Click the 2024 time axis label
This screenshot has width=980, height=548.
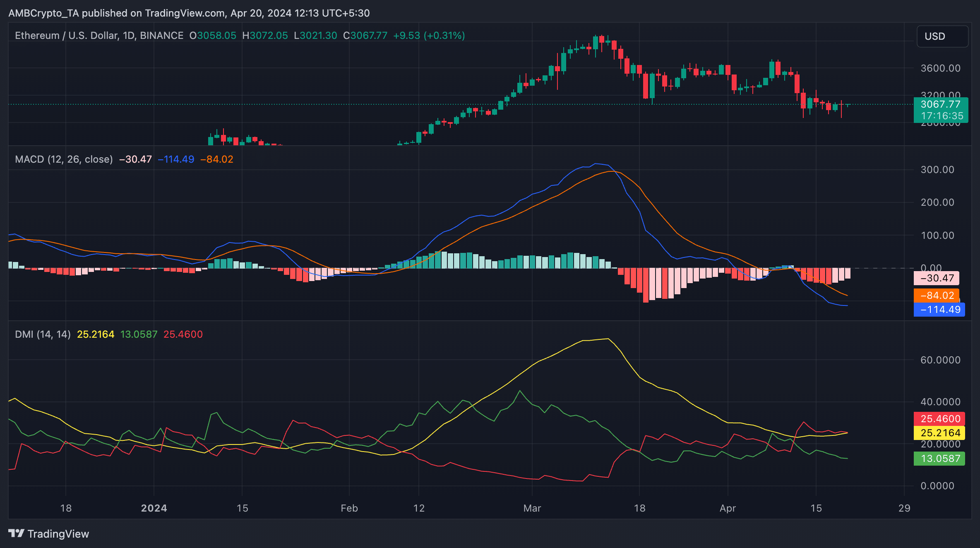(x=154, y=508)
